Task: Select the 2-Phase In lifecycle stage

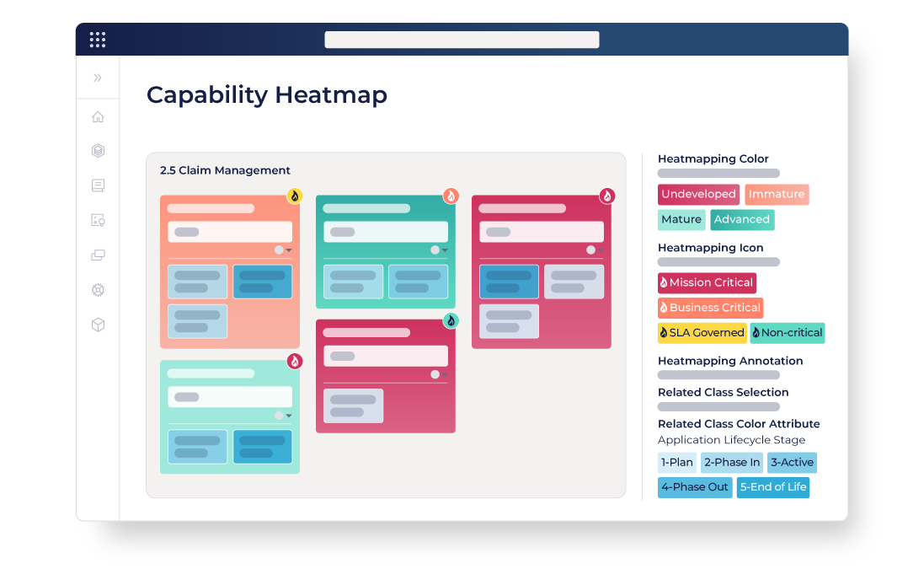Action: click(732, 462)
